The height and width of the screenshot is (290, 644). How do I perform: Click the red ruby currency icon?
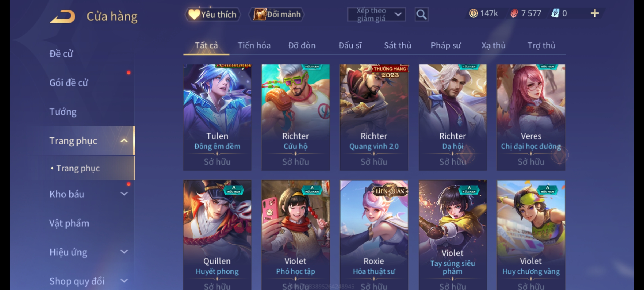point(514,13)
